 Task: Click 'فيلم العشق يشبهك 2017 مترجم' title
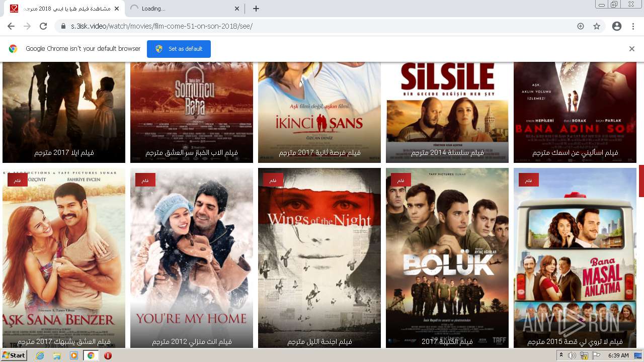tap(64, 341)
